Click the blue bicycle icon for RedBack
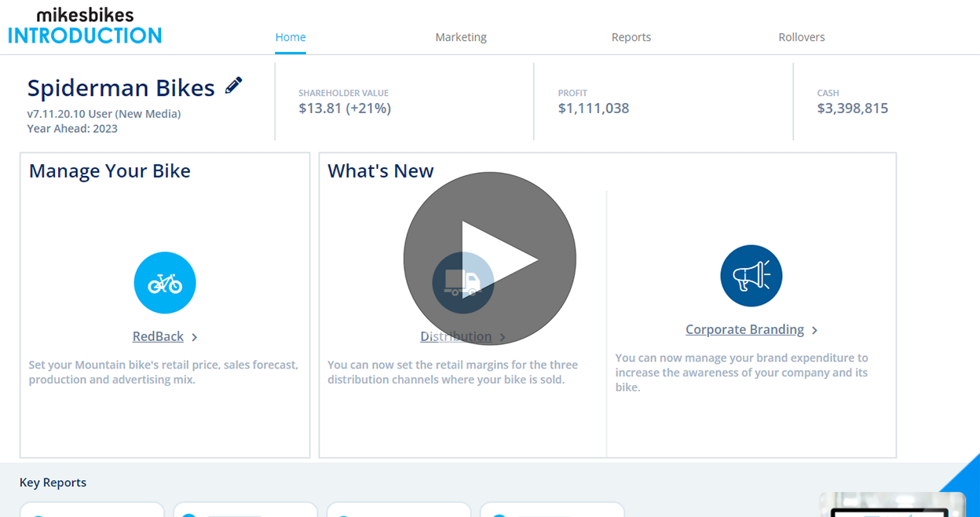 pos(165,283)
